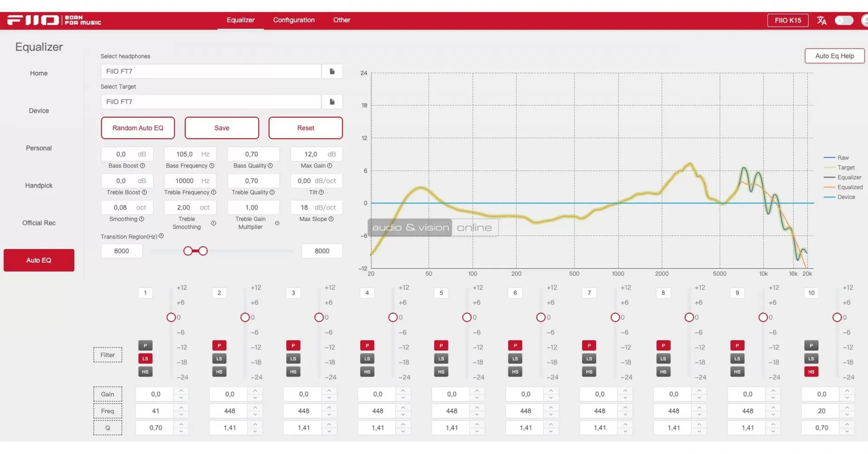Open the Handpick sidebar section
Viewport: 868px width, 454px height.
pyautogui.click(x=39, y=185)
